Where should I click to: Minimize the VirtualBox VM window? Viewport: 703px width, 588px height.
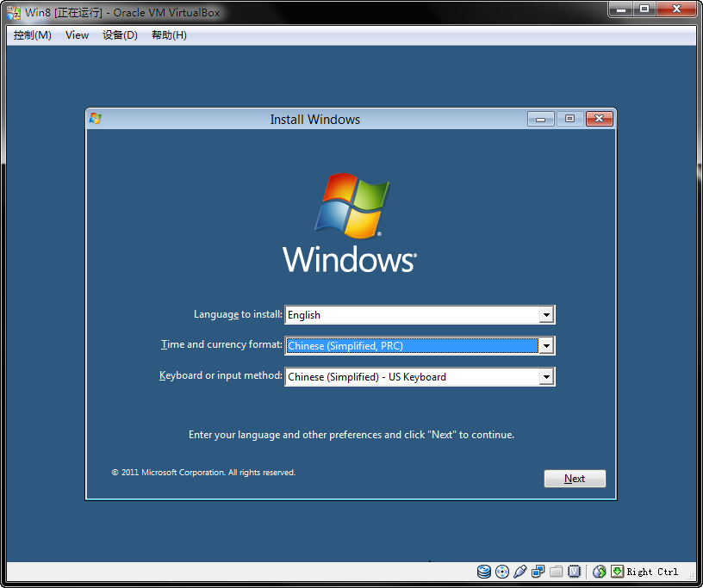pos(621,9)
